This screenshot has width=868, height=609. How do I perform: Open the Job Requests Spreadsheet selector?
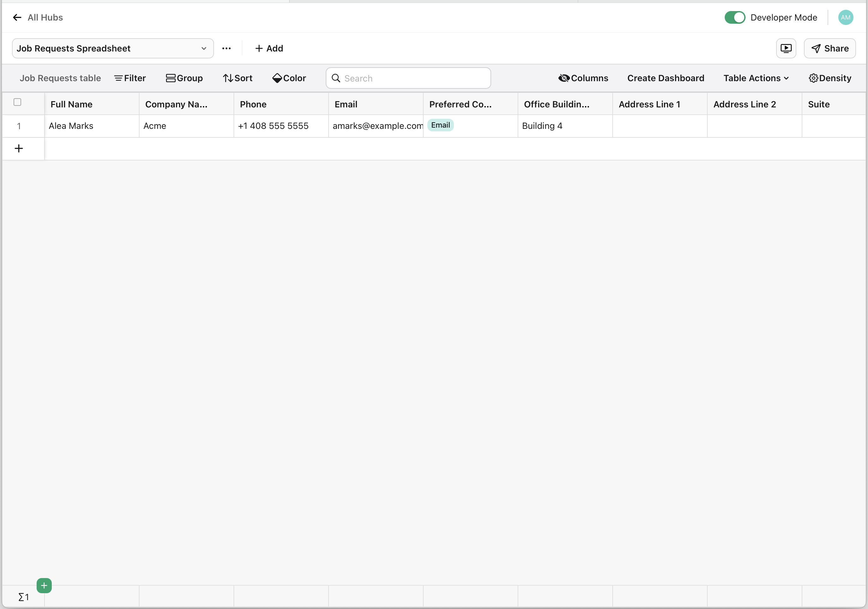tap(112, 48)
